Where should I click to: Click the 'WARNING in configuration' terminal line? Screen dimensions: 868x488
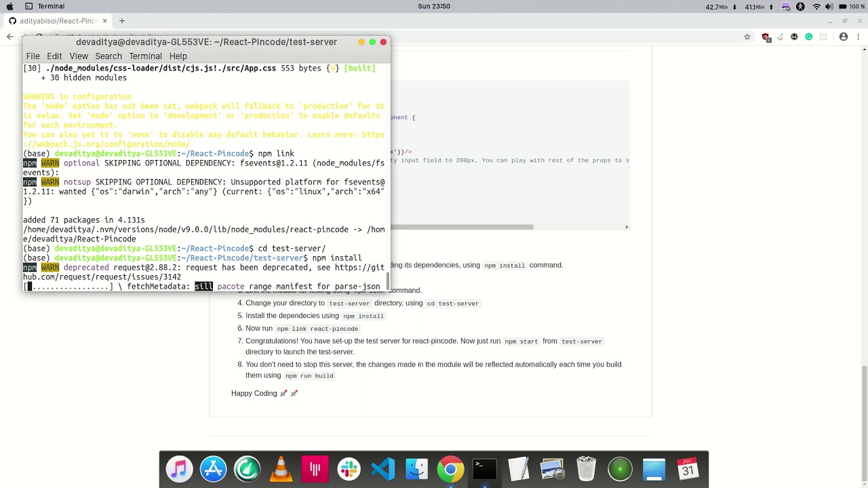pos(77,97)
